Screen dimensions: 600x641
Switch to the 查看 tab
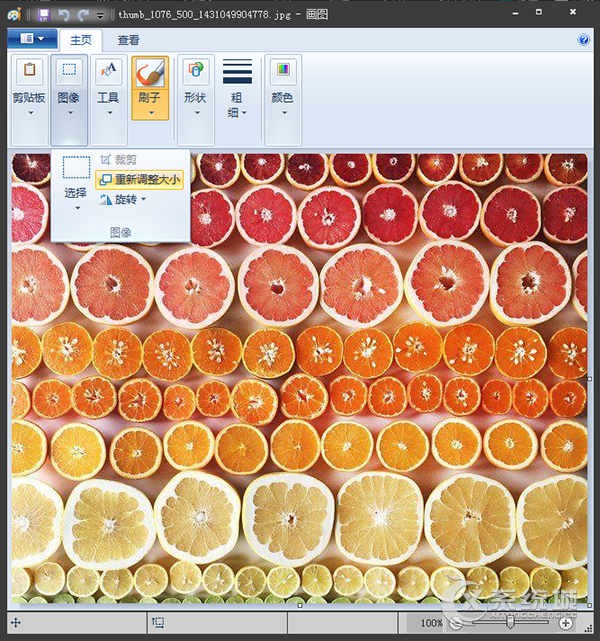tap(128, 40)
